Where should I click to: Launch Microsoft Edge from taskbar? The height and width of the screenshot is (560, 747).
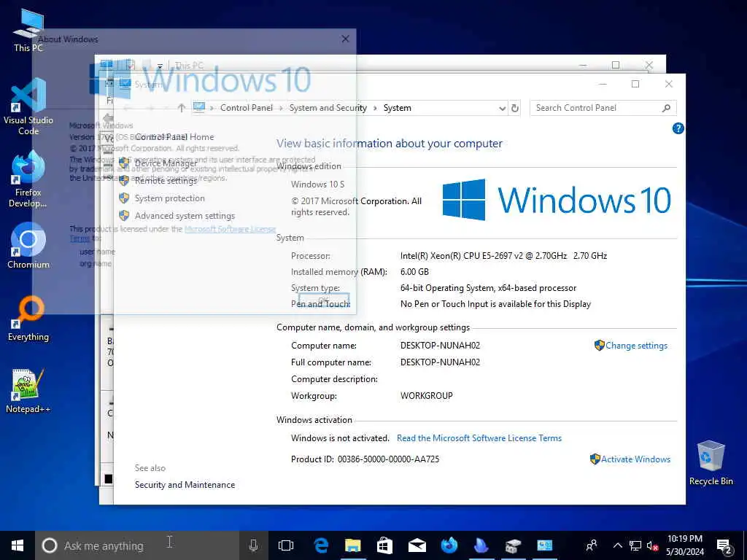coord(321,545)
